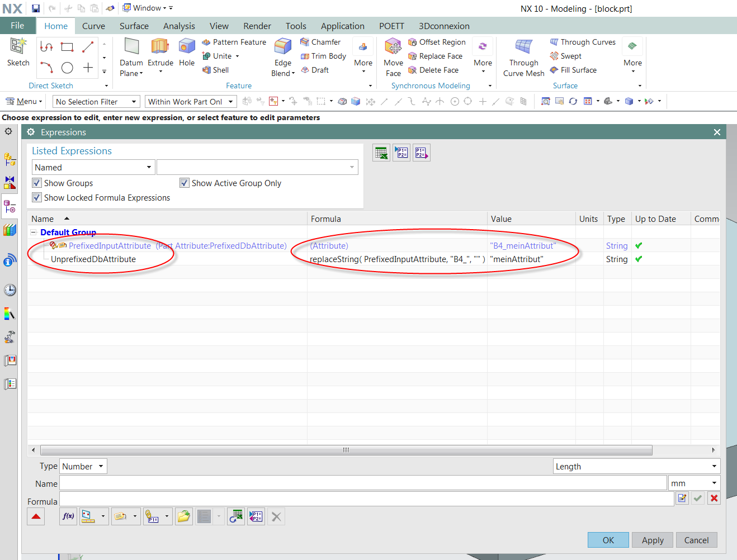
Task: Click Fill Surface command
Action: [573, 70]
